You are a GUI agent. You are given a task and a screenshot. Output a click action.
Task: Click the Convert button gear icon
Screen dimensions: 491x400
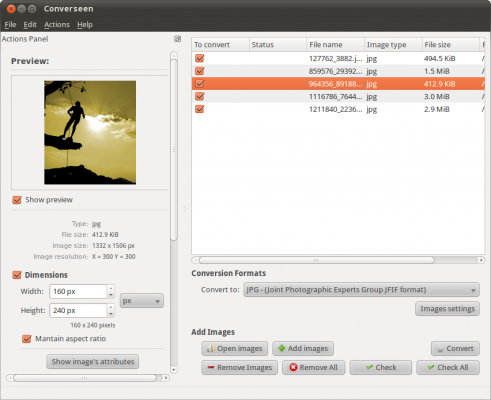pyautogui.click(x=440, y=349)
